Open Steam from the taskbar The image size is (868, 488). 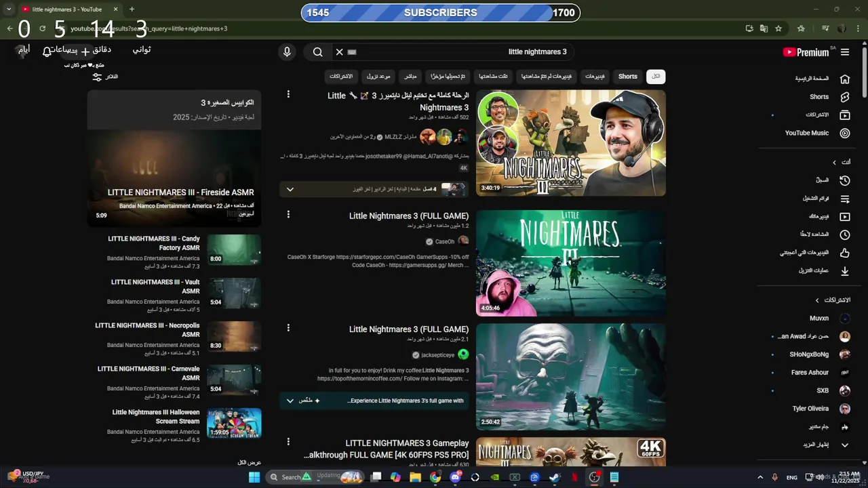click(554, 477)
